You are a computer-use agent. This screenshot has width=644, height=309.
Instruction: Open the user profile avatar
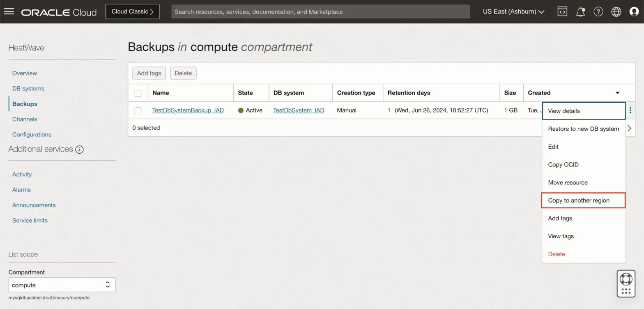(634, 12)
